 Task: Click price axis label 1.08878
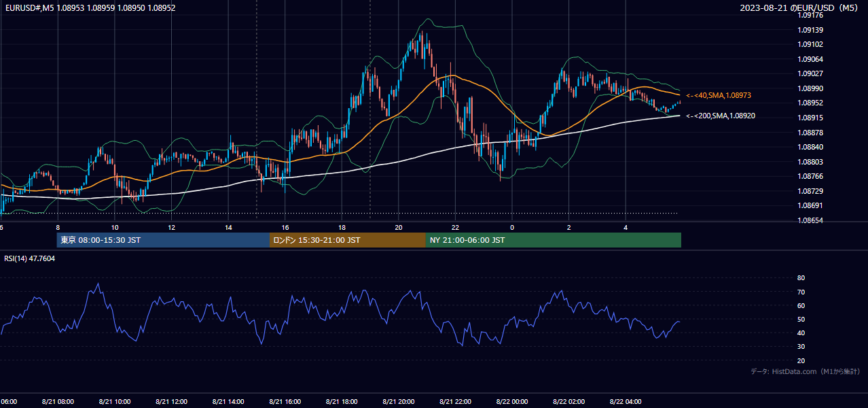810,132
